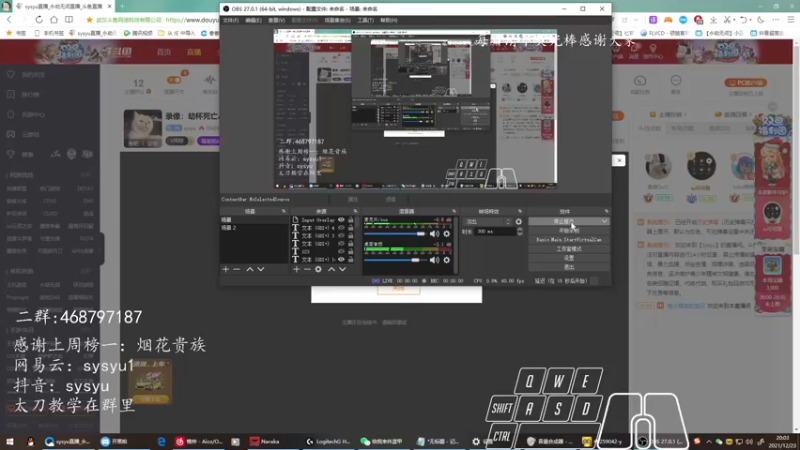Image resolution: width=800 pixels, height=450 pixels.
Task: Pop out the Scenes dock panel icon
Action: click(284, 211)
